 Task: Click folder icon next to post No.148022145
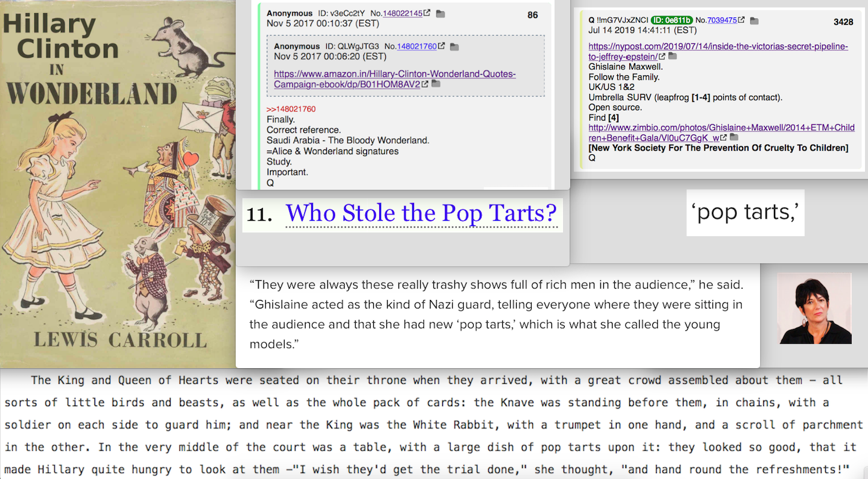pyautogui.click(x=440, y=13)
